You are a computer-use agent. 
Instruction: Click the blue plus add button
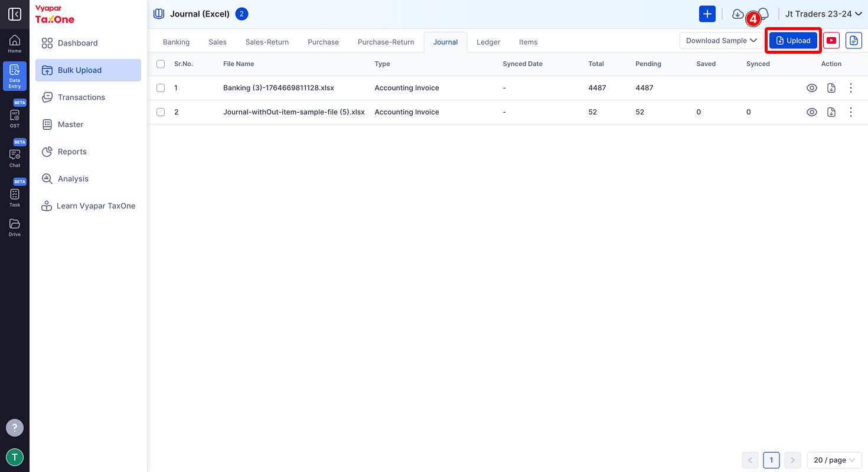click(707, 14)
